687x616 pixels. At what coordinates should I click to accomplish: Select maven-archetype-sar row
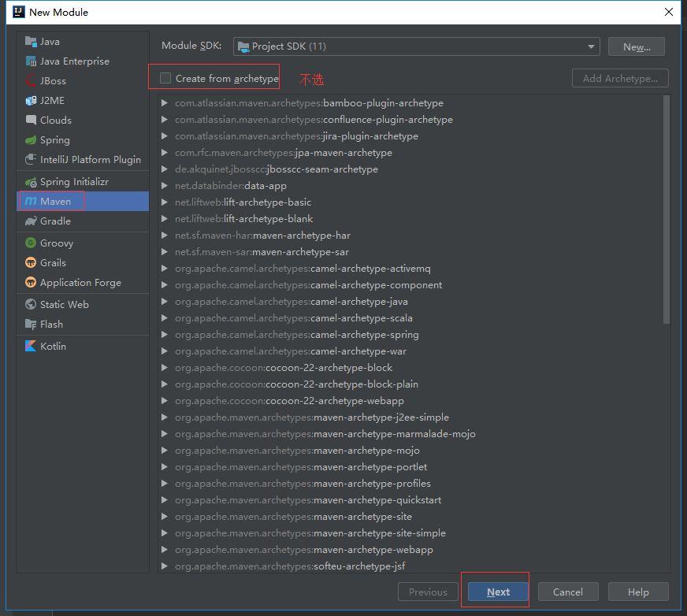[411, 252]
